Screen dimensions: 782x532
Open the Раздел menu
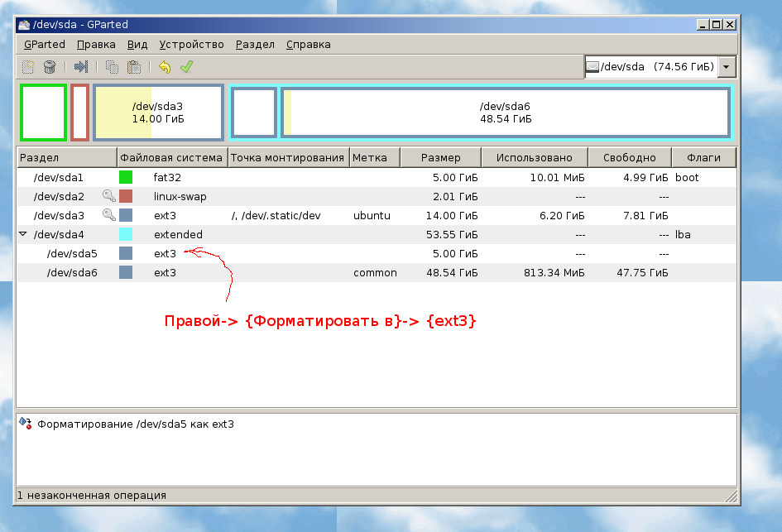pyautogui.click(x=255, y=45)
